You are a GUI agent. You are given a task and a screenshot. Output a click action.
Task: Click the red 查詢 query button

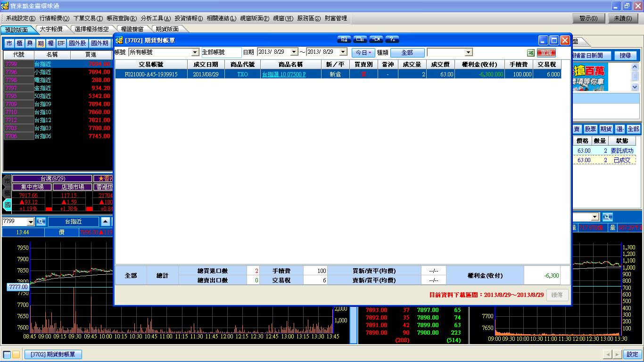tap(546, 53)
